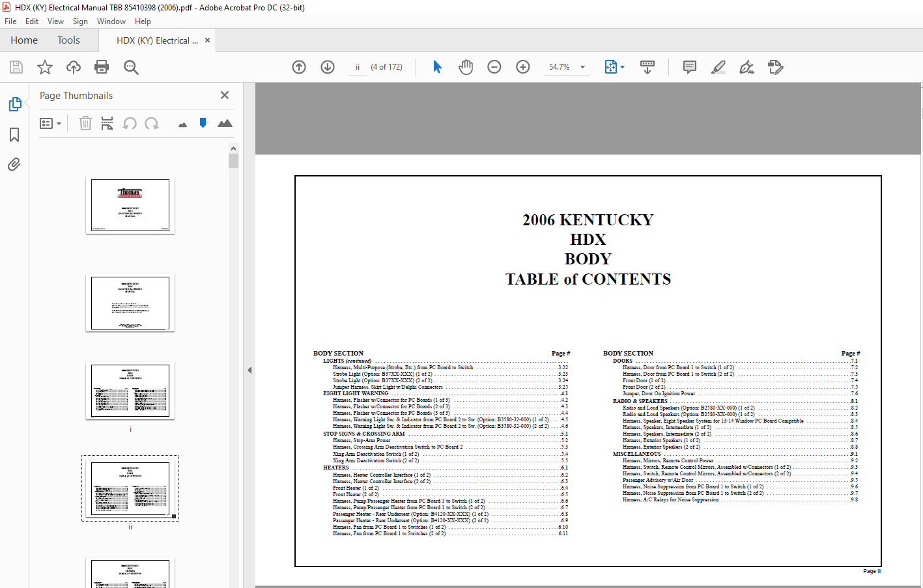This screenshot has width=923, height=588.
Task: Reduce thumbnail size small mountain icon
Action: click(182, 124)
